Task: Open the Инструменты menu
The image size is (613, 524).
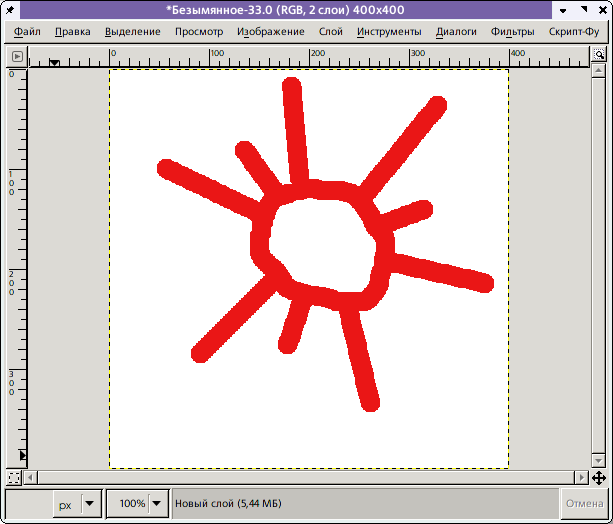Action: pos(389,31)
